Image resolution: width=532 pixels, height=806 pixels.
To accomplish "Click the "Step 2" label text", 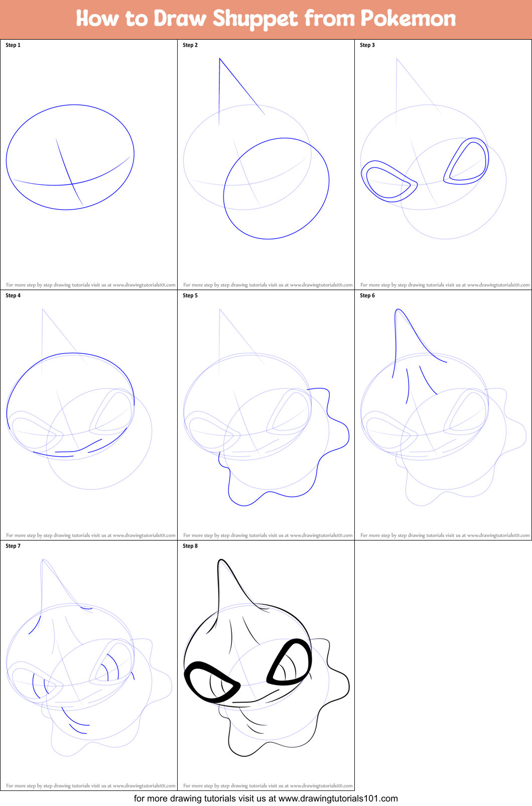I will [x=190, y=45].
